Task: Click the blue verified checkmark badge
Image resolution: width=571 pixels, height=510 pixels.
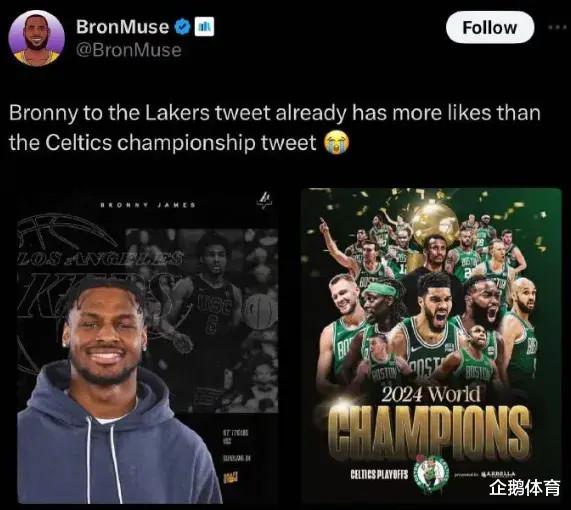Action: click(x=182, y=27)
